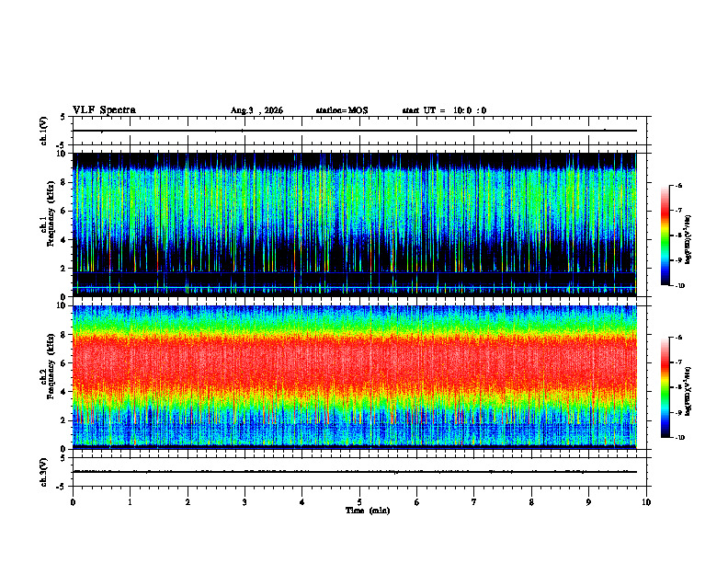The image size is (728, 563).
Task: Click the time axis tick label "4"
Action: pos(302,502)
